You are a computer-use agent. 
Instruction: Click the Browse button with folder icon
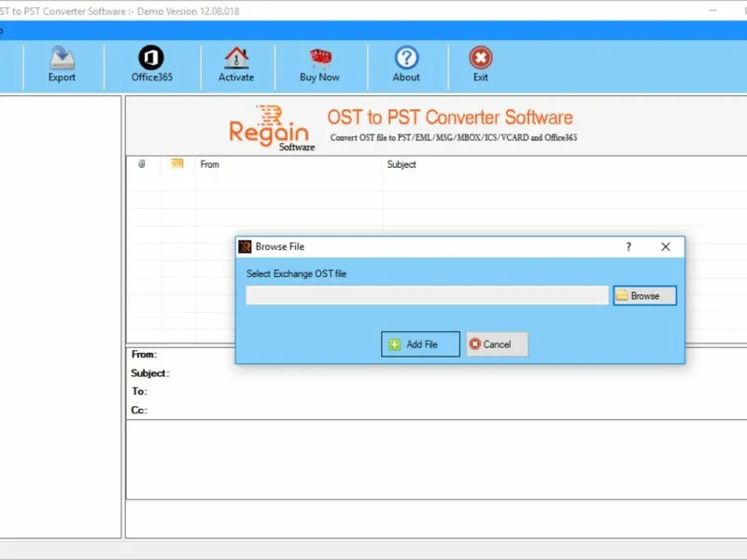(x=644, y=296)
